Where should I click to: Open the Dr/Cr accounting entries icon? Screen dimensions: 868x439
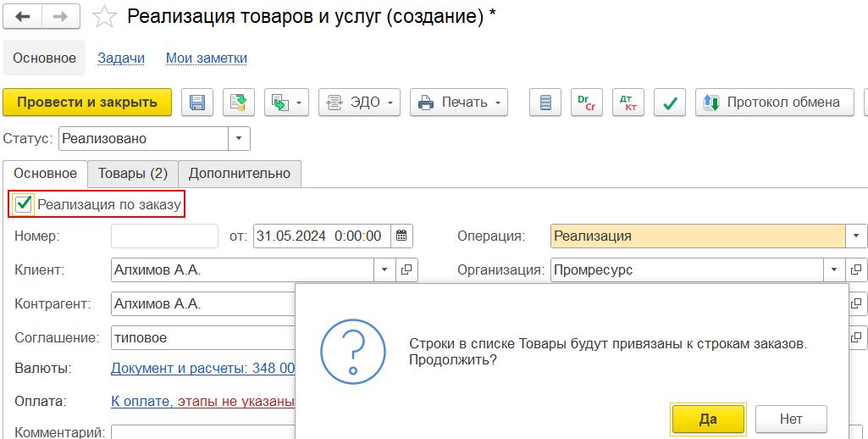coord(588,103)
